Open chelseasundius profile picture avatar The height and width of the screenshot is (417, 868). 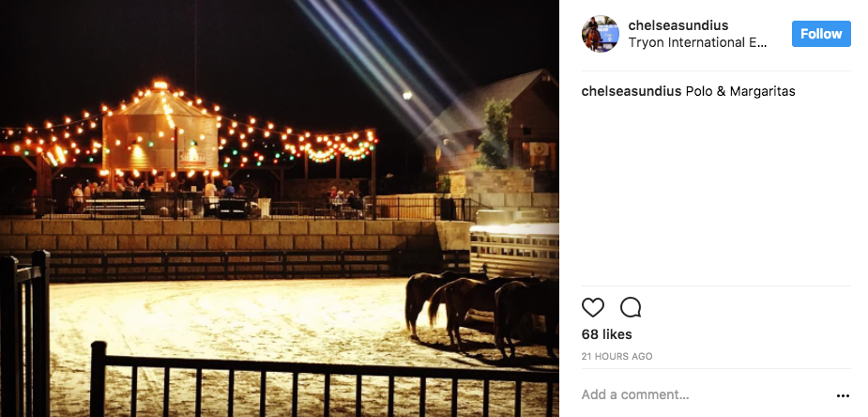pyautogui.click(x=600, y=34)
